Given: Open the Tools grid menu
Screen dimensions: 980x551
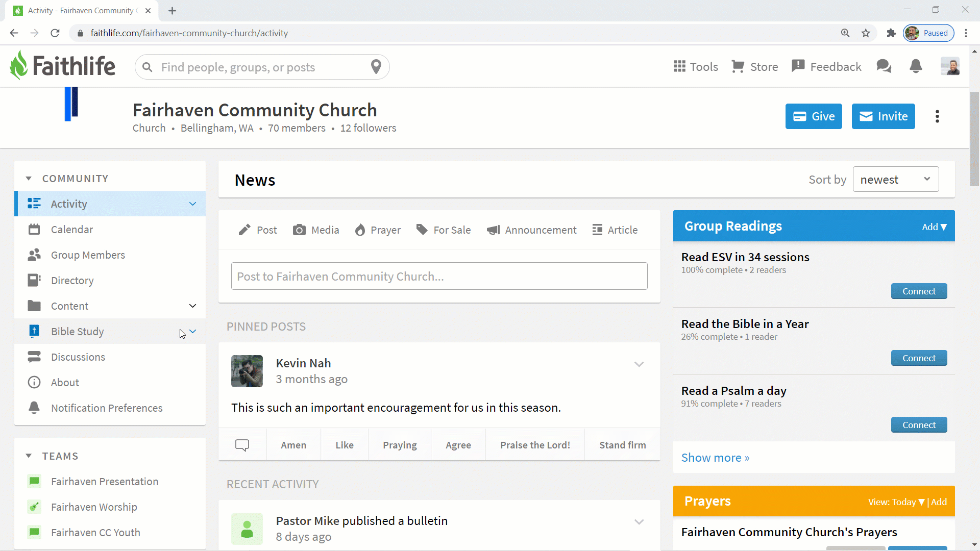Looking at the screenshot, I should (696, 67).
